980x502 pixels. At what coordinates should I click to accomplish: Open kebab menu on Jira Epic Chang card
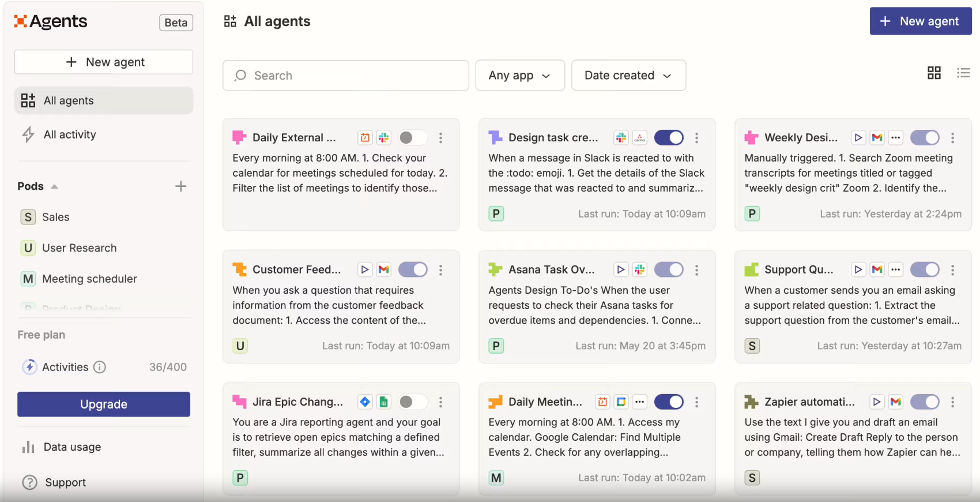click(440, 402)
